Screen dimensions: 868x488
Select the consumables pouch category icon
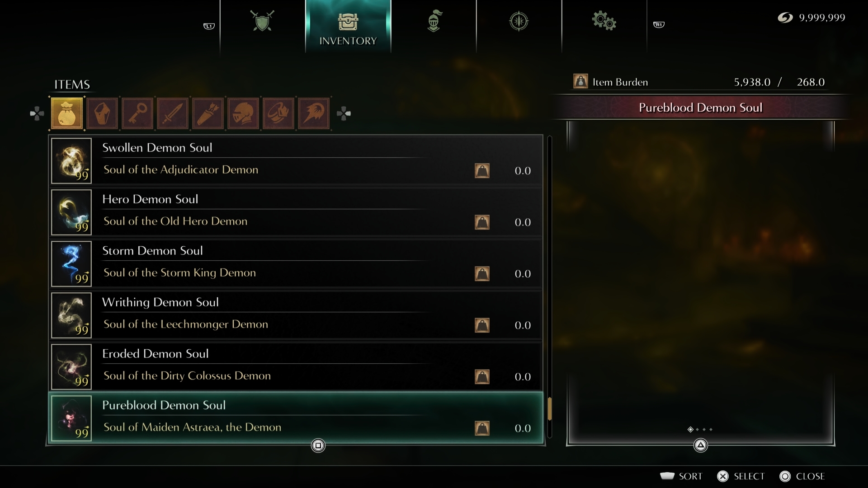67,113
